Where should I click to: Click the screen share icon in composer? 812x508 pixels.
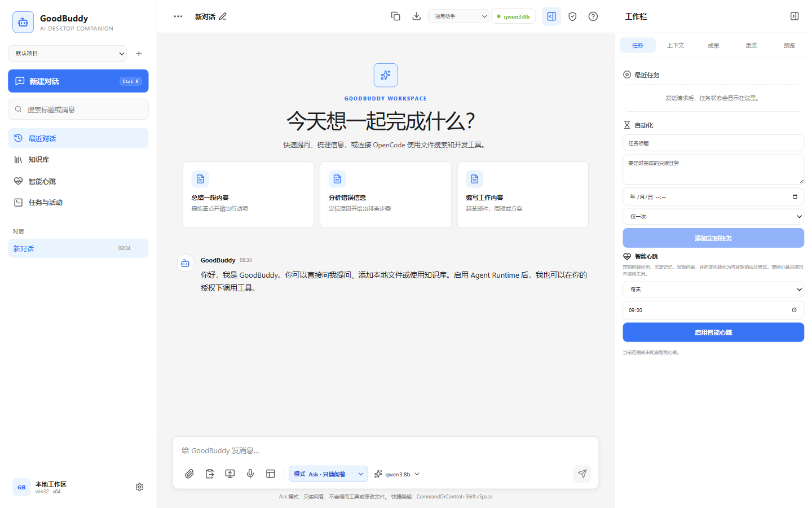click(230, 474)
